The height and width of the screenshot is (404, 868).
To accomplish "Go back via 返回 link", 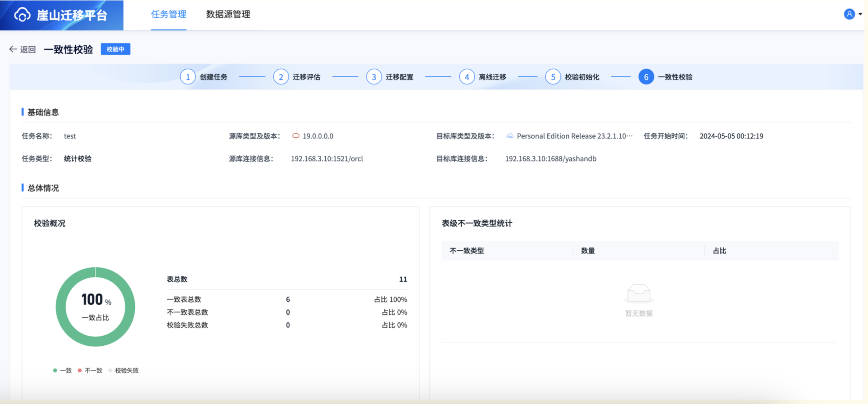I will coord(28,49).
